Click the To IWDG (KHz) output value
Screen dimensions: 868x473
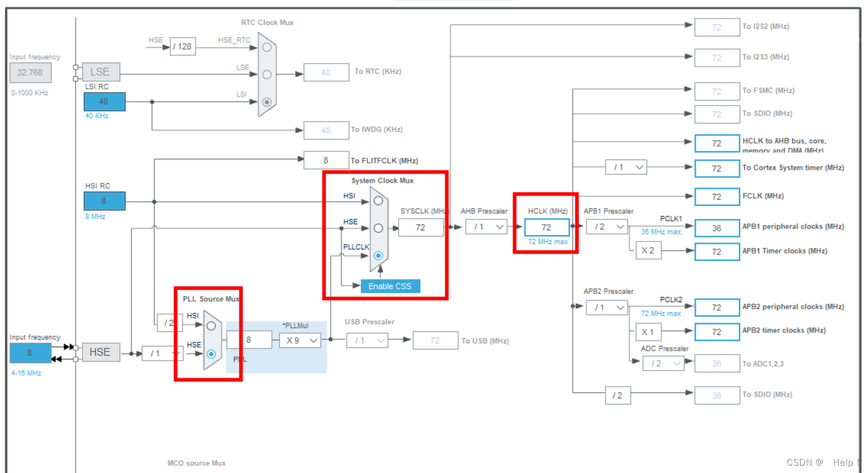[326, 130]
